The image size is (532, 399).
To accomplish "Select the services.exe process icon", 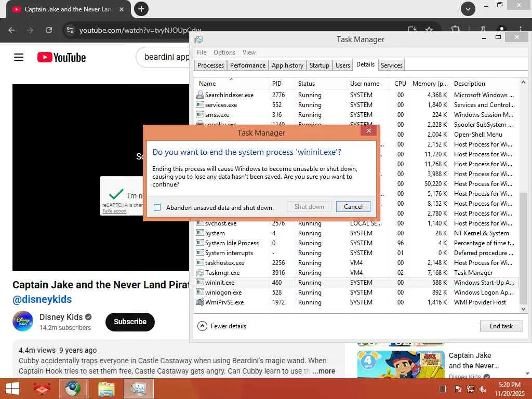I will tap(200, 104).
